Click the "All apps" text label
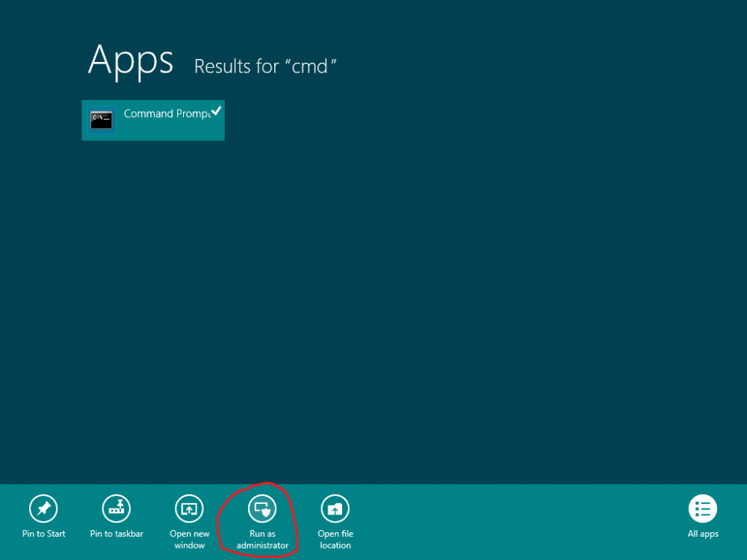 tap(703, 534)
